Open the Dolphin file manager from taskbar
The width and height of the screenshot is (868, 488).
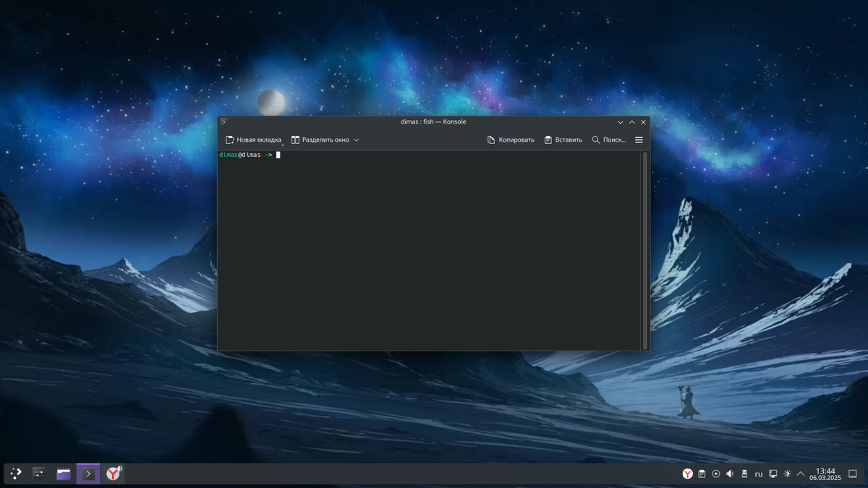pyautogui.click(x=64, y=474)
